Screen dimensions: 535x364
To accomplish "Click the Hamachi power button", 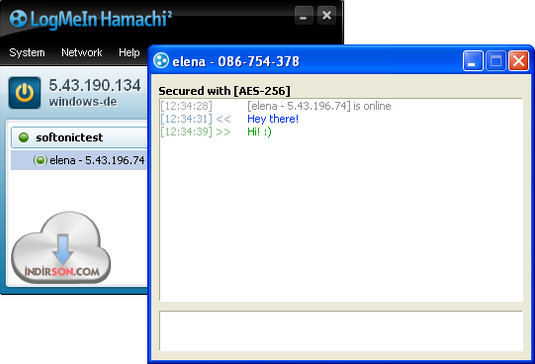I will coord(25,93).
